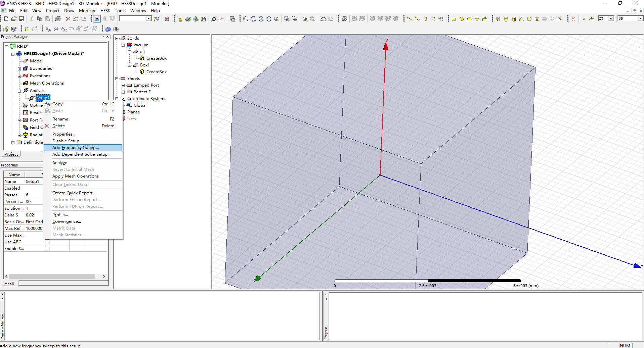Select the Draw cone tool

(521, 19)
